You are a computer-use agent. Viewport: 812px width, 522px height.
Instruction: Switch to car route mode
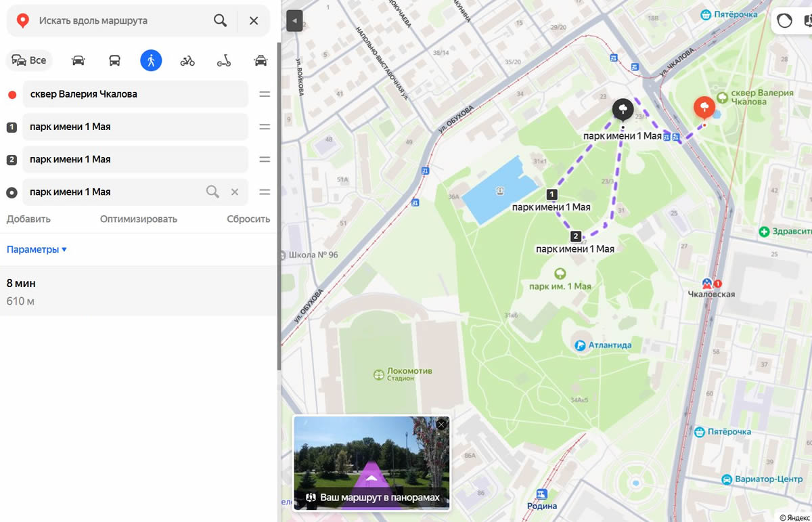coord(78,60)
